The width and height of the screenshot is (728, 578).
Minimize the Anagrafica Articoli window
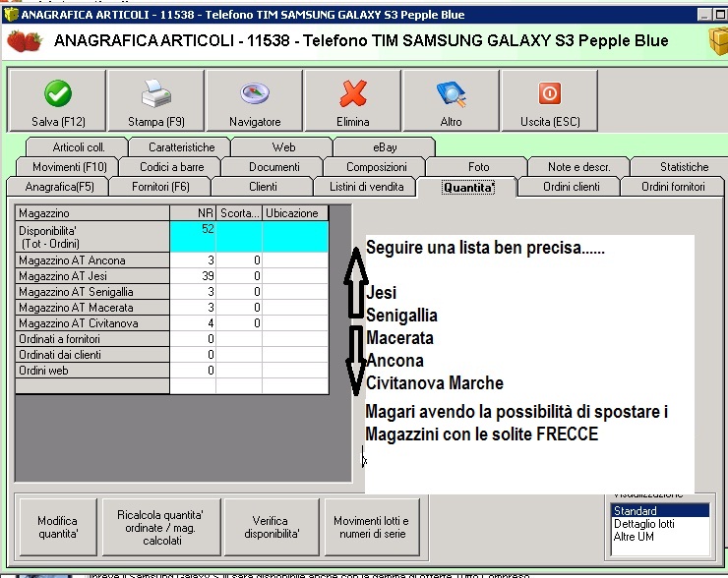coord(704,15)
